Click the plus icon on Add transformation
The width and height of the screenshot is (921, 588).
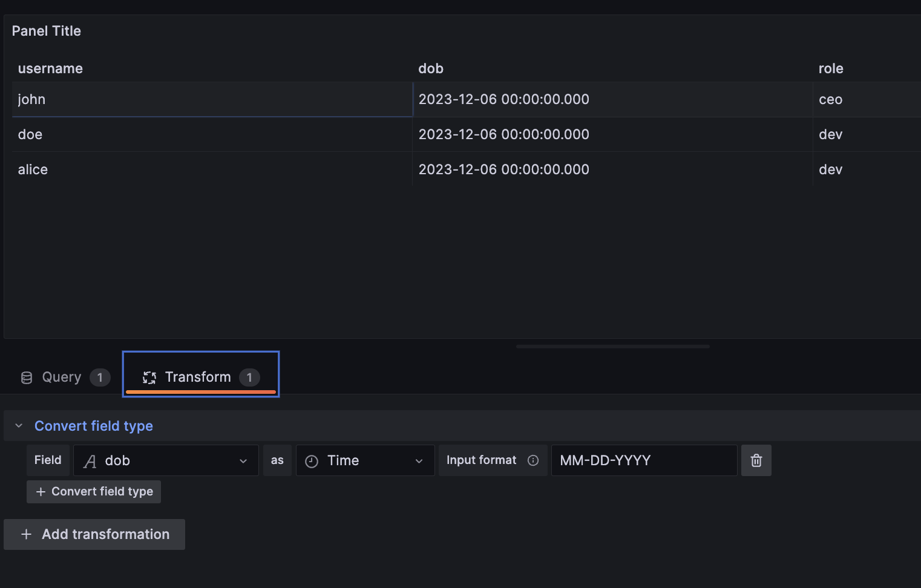(27, 534)
